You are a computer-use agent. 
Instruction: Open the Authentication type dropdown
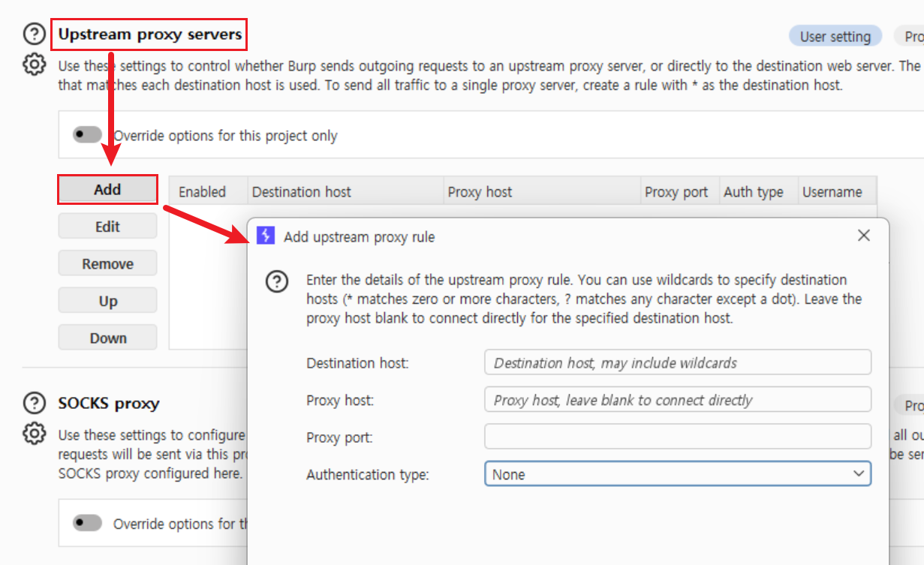pos(678,474)
